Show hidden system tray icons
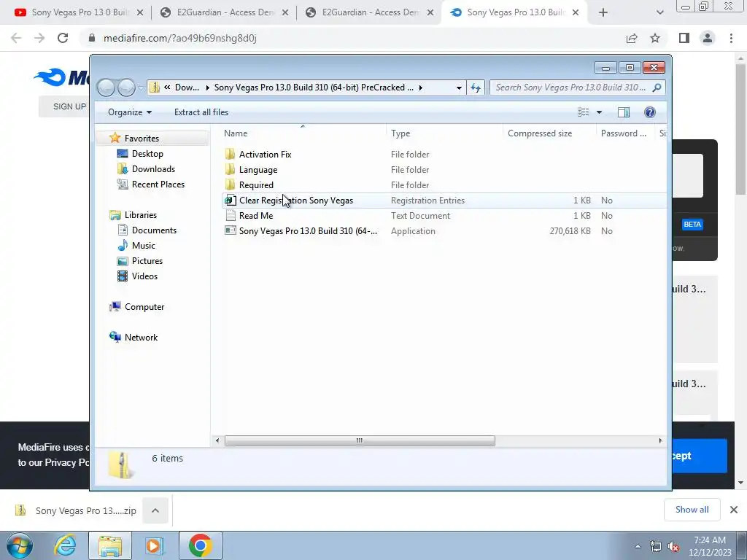 point(638,547)
